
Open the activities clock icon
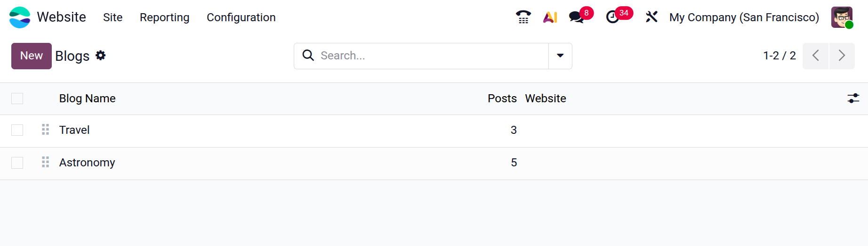[612, 17]
